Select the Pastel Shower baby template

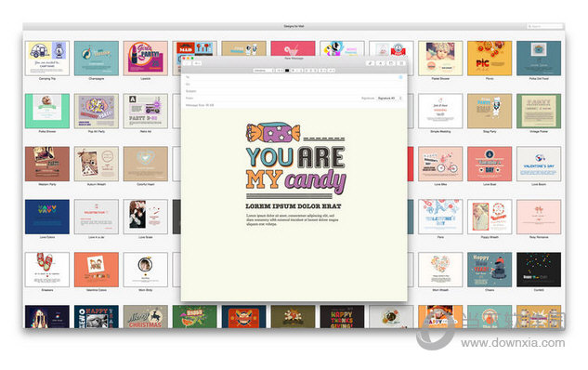tap(440, 59)
